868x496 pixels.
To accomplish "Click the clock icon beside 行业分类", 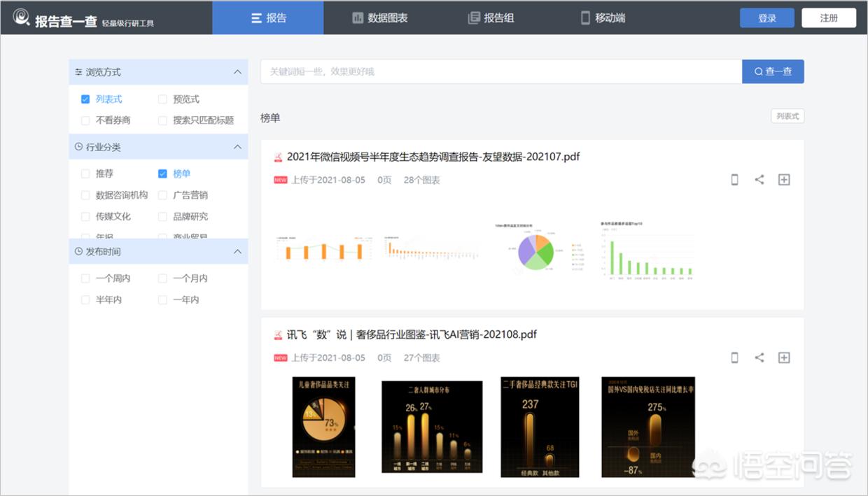I will pos(78,147).
